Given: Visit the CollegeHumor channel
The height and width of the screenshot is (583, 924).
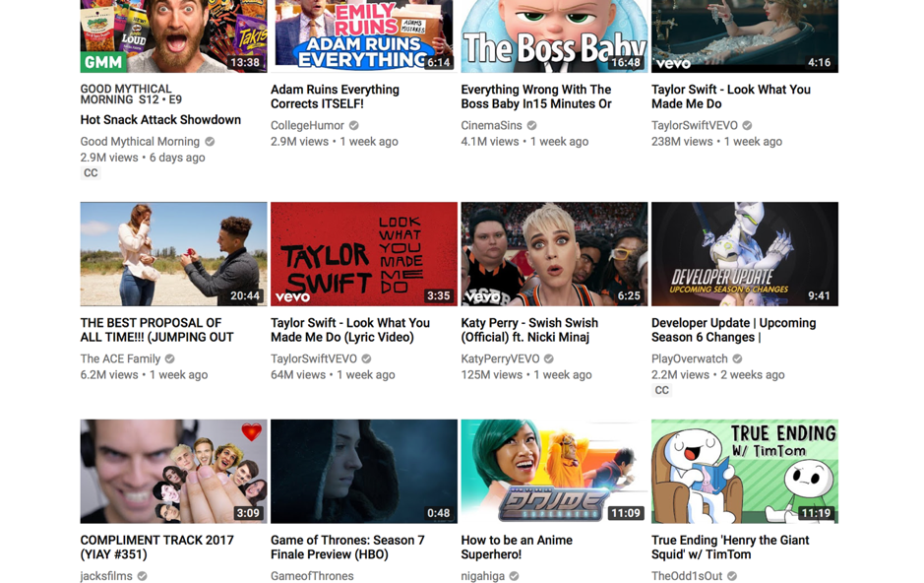Looking at the screenshot, I should pos(307,125).
